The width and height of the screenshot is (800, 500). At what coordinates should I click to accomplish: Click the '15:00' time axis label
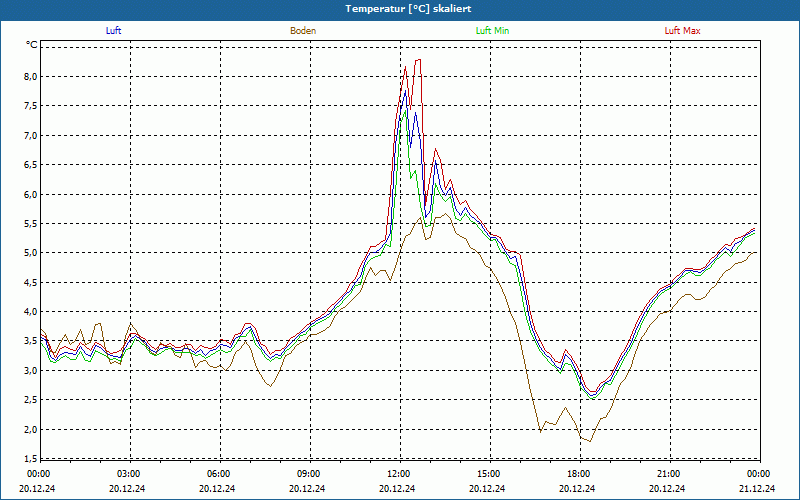tap(490, 474)
